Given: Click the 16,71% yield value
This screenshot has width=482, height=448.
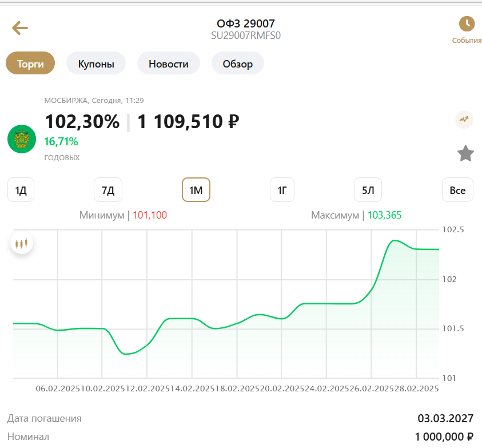Looking at the screenshot, I should click(x=61, y=142).
